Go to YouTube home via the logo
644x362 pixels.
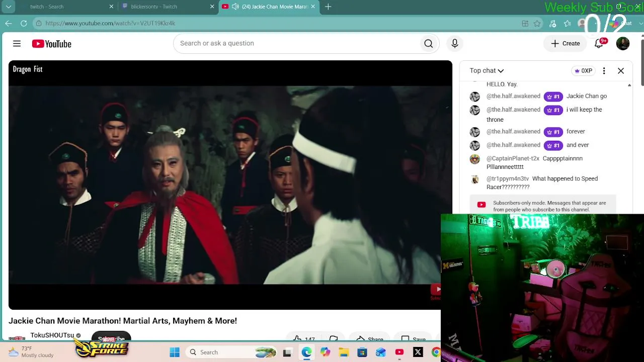pos(52,44)
